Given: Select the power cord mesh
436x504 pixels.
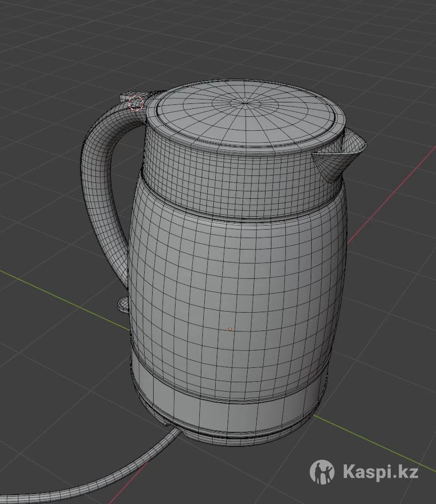Looking at the screenshot, I should point(99,478).
